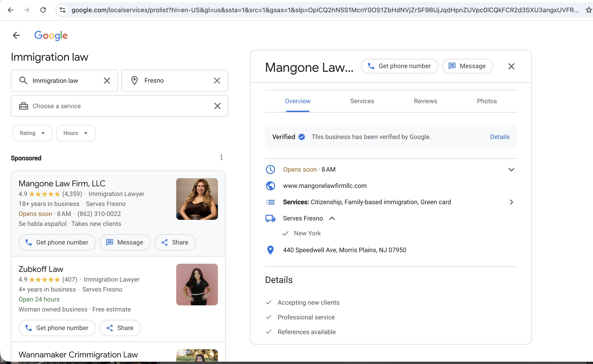Open the www.mangonelawfirmllc.com website link
The height and width of the screenshot is (364, 593).
coord(325,186)
